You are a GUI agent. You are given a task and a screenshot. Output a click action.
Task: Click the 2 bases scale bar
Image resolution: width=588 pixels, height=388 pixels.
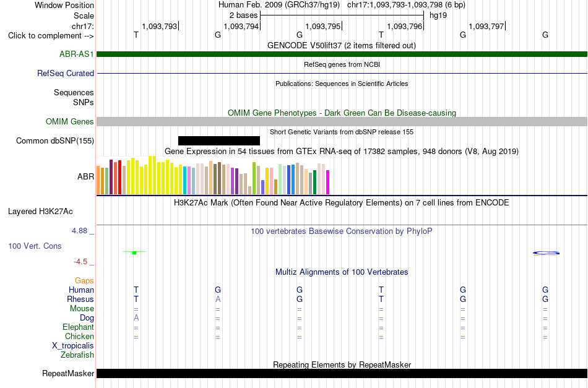coord(342,15)
